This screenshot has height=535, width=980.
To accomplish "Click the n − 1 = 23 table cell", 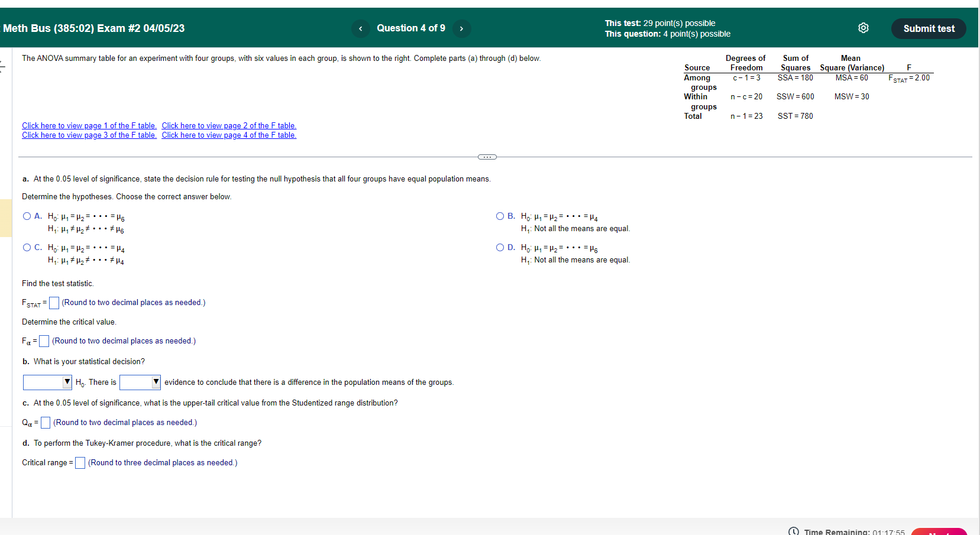I will (746, 116).
